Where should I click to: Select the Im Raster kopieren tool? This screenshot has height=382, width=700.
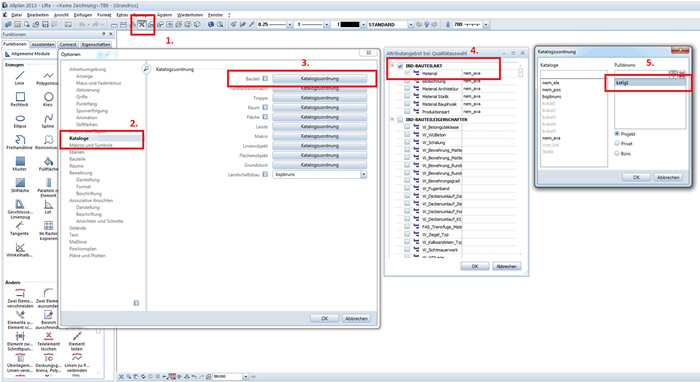click(x=48, y=231)
